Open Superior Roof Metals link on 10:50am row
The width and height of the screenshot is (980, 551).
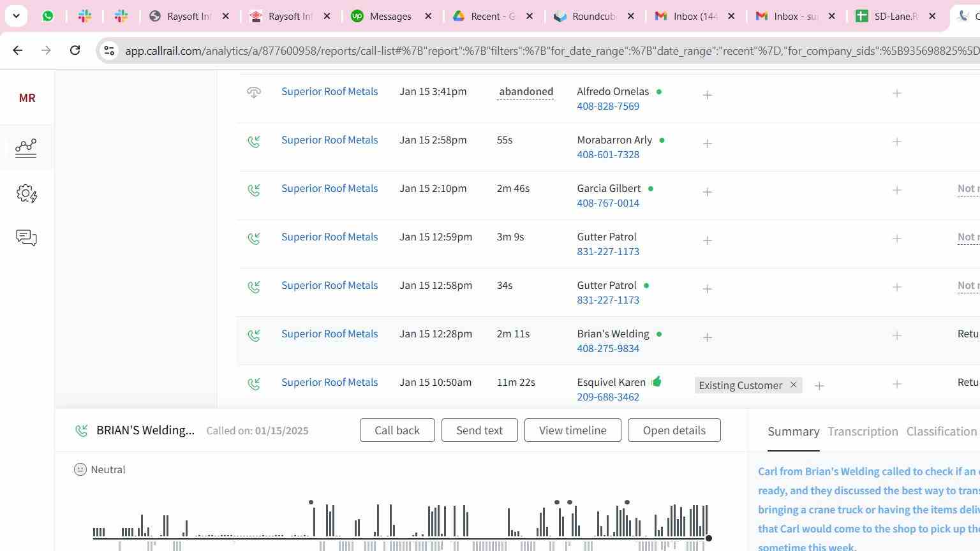click(x=329, y=383)
